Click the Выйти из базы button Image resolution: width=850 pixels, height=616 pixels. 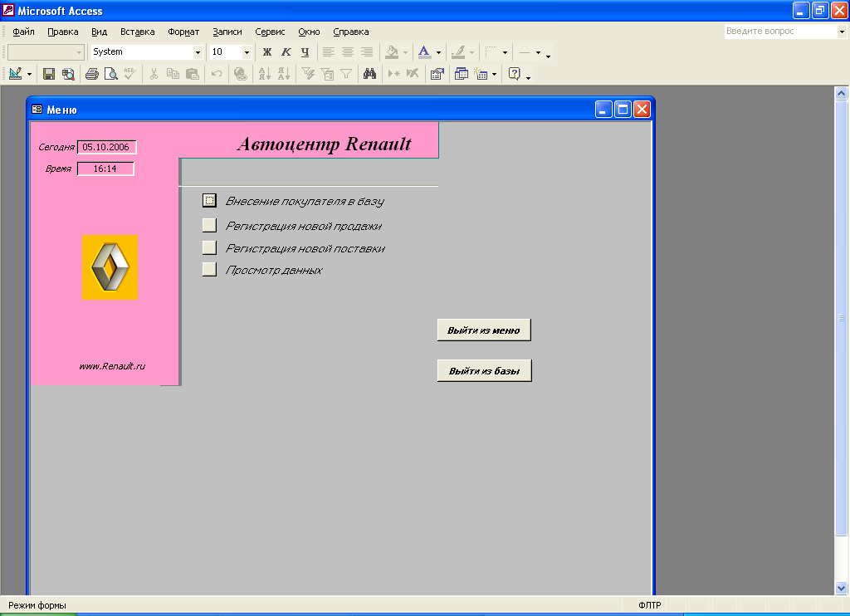485,370
